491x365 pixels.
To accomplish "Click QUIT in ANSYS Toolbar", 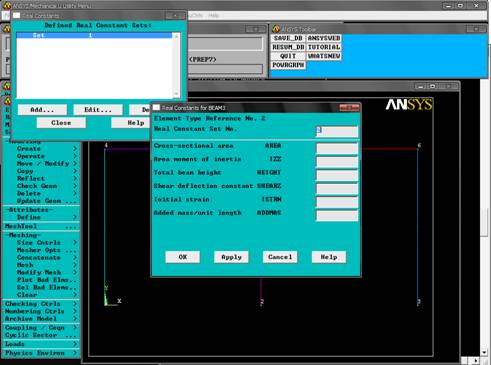I will [x=288, y=56].
